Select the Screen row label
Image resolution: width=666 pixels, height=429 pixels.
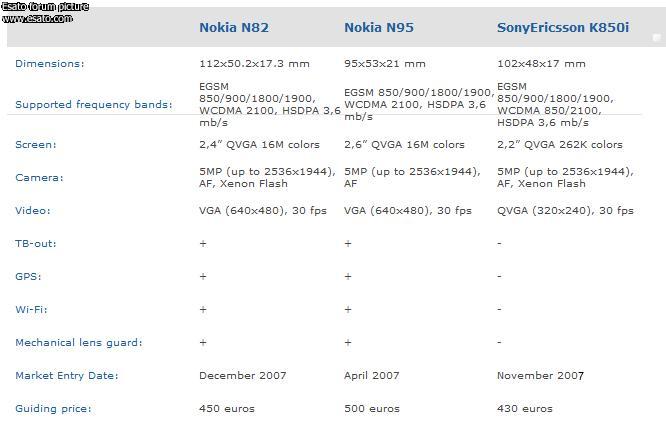(36, 144)
